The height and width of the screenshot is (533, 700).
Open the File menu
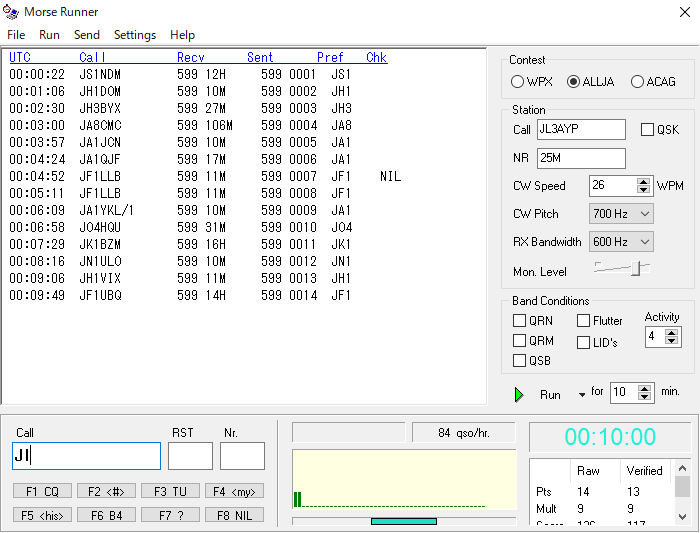point(16,35)
